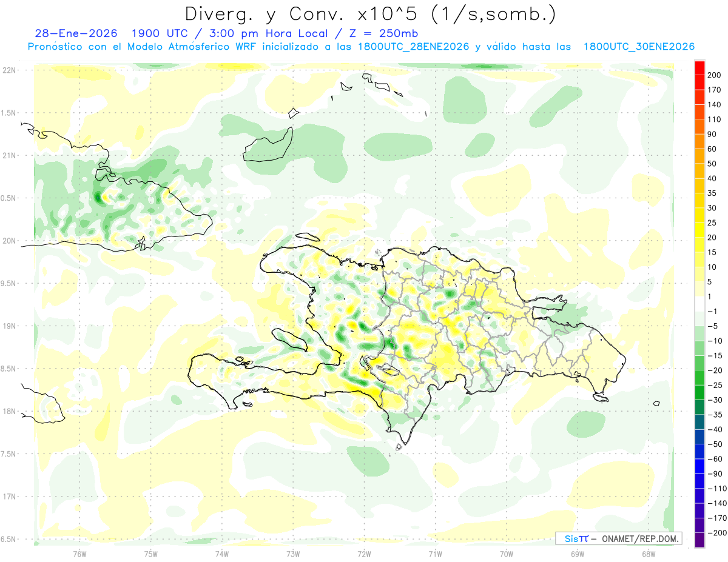Click the '18N' latitude label

coord(9,411)
